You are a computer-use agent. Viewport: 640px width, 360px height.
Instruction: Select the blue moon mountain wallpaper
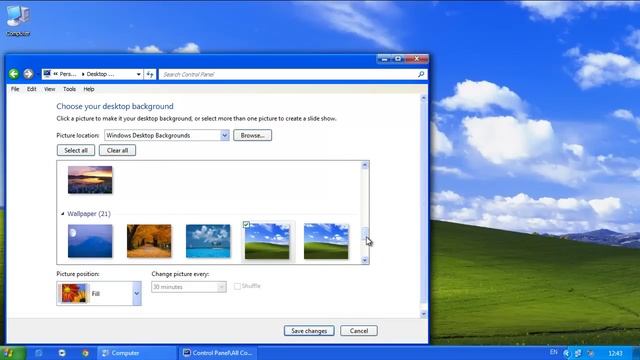[x=90, y=241]
